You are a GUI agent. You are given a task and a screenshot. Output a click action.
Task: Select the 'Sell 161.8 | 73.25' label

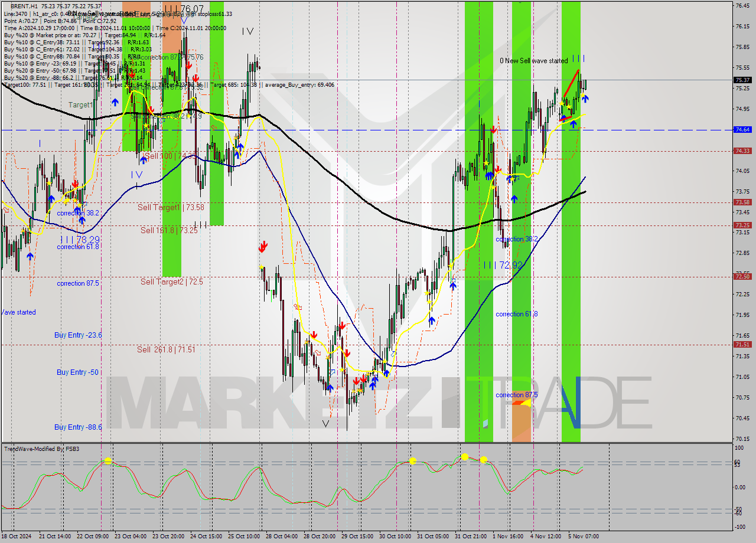click(169, 230)
